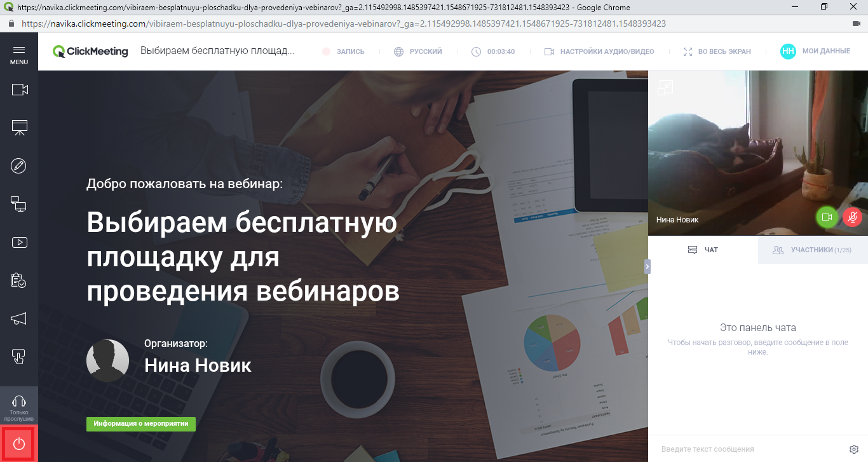
Task: Unmute the red microphone button
Action: [853, 217]
